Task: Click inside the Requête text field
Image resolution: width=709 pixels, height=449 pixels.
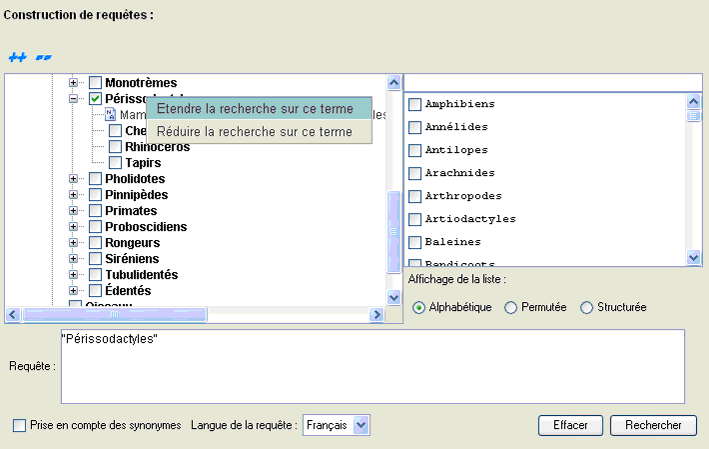Action: click(372, 366)
